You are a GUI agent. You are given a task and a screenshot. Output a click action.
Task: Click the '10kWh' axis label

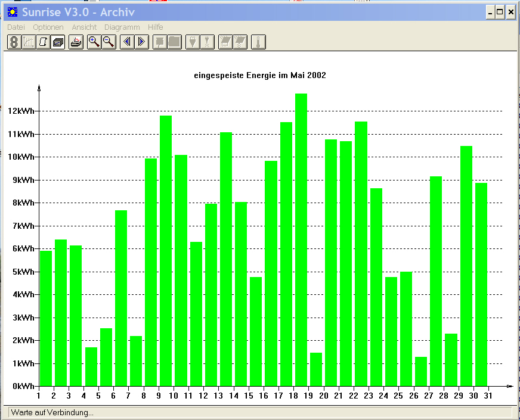[x=21, y=157]
